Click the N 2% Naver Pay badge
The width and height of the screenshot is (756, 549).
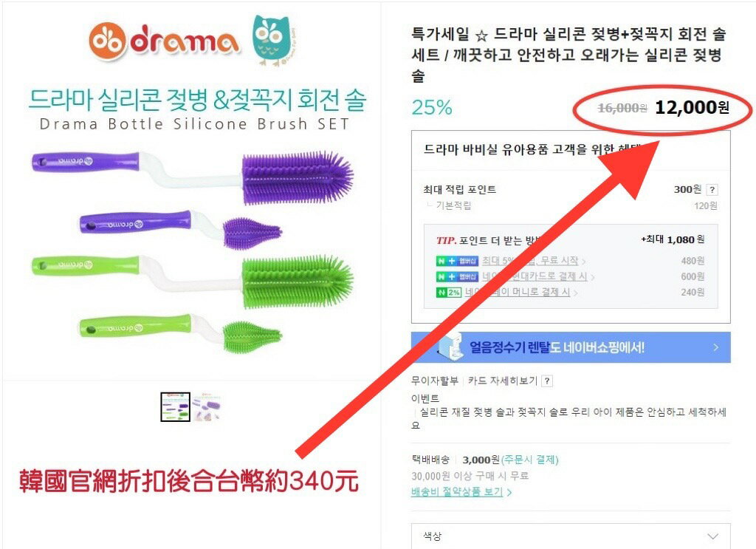[448, 293]
